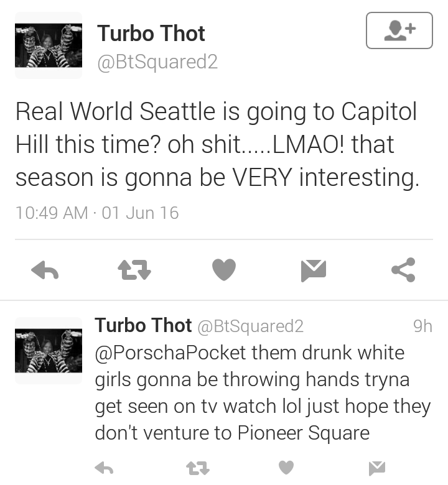Tap the follow user icon button

pos(399,30)
